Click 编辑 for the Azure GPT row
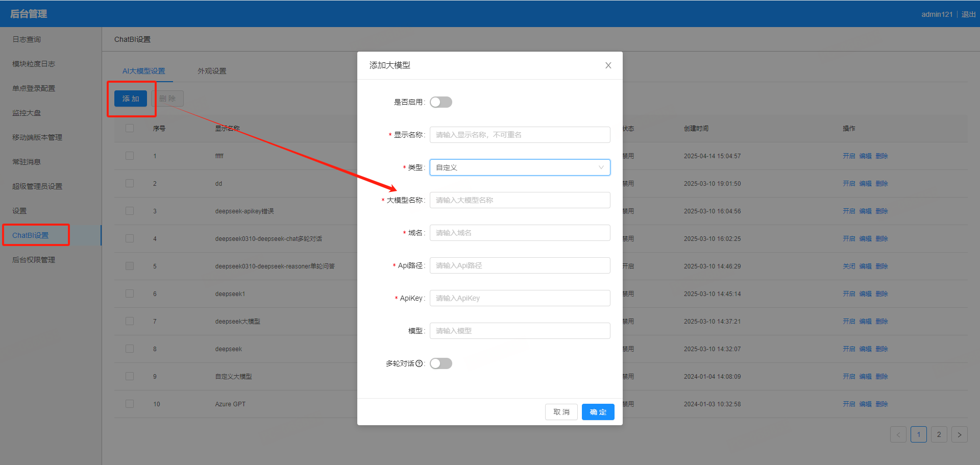Viewport: 980px width, 465px height. (x=865, y=404)
